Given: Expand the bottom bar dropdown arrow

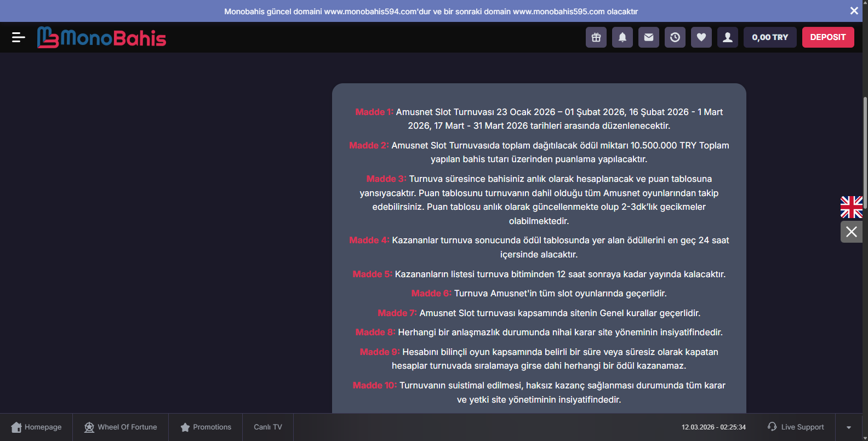Looking at the screenshot, I should click(849, 427).
